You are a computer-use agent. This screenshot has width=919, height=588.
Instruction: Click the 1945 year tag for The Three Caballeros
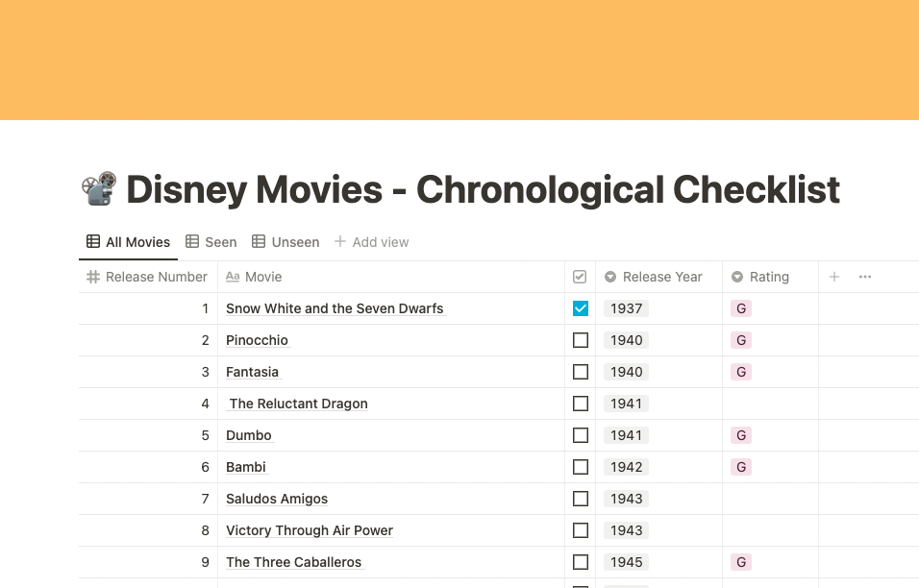click(x=626, y=562)
